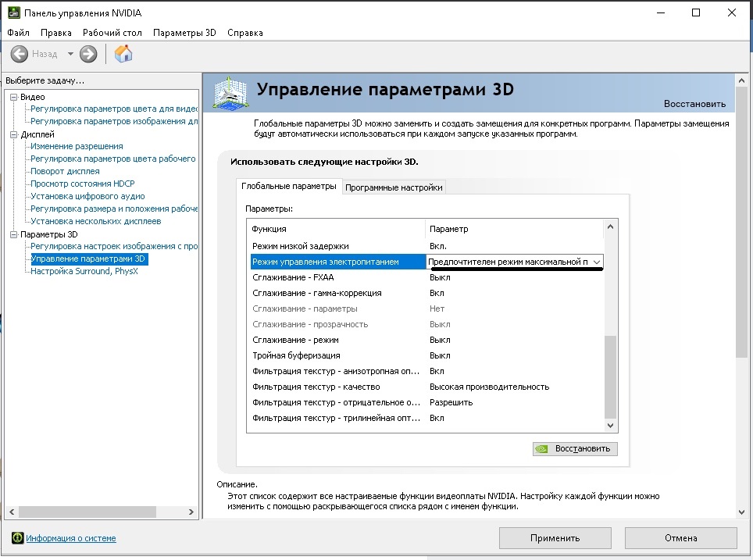Click Параметр column header
This screenshot has height=560, width=753.
coord(514,229)
